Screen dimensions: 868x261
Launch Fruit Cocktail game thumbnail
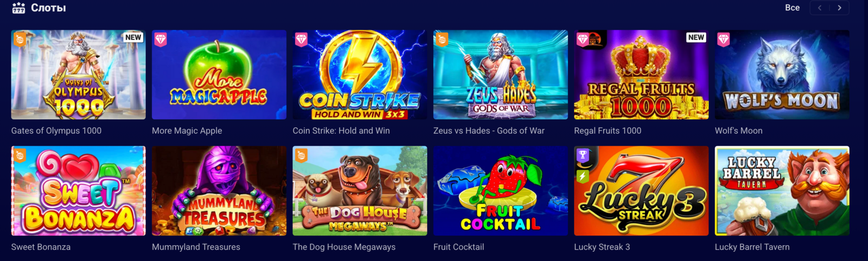pos(500,191)
